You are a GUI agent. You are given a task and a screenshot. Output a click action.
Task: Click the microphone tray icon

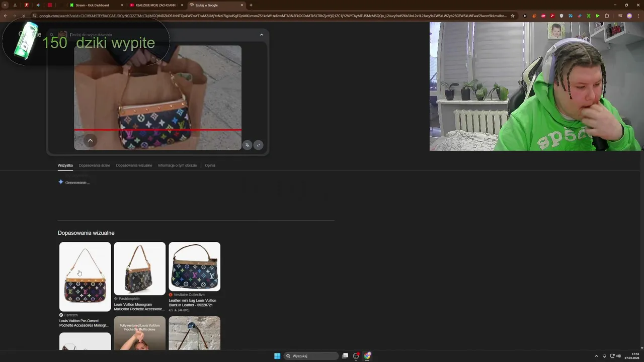[x=604, y=356]
